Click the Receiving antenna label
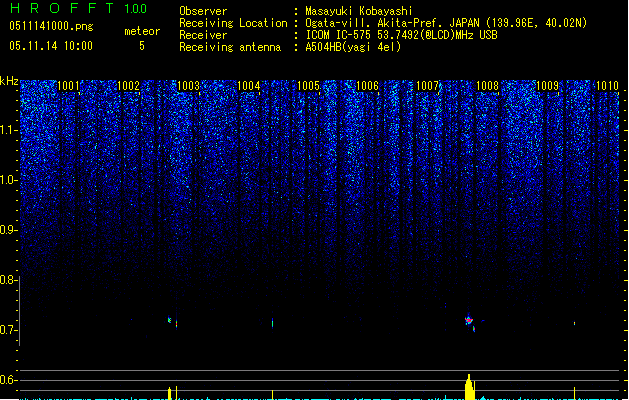 230,47
